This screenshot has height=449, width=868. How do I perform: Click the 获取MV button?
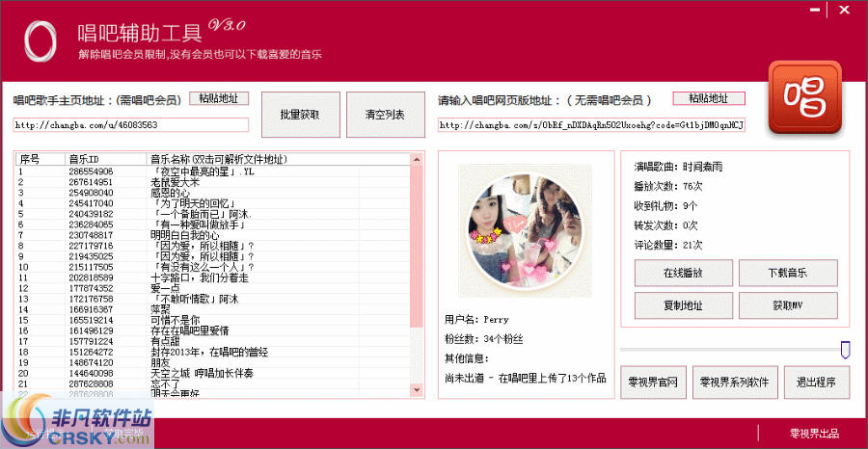click(x=788, y=305)
